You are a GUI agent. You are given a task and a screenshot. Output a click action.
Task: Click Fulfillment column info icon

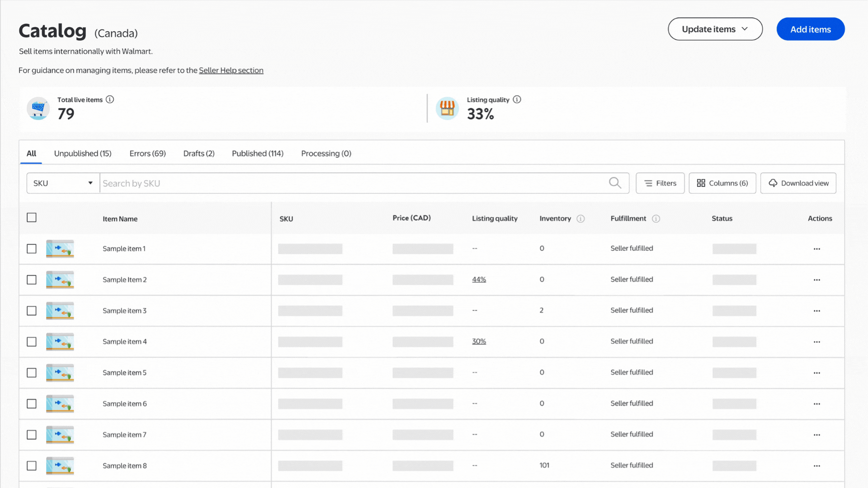coord(656,219)
